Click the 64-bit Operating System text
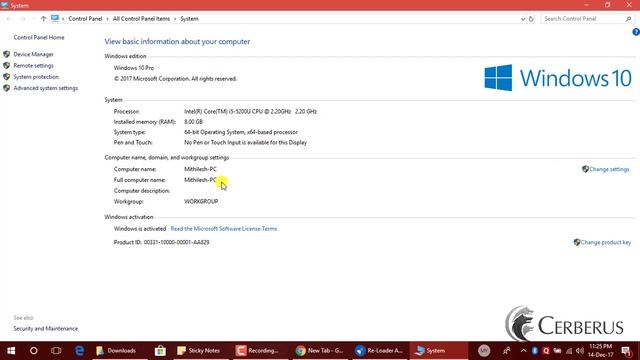The image size is (640, 360). [241, 132]
